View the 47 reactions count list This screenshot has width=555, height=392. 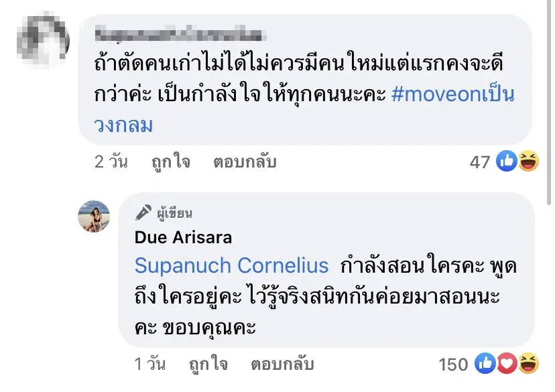479,161
